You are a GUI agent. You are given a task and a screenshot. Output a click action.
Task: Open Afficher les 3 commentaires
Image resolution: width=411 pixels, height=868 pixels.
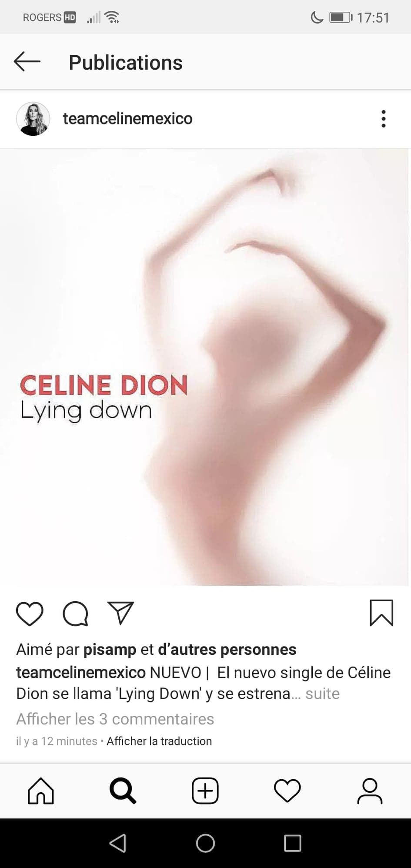point(115,719)
